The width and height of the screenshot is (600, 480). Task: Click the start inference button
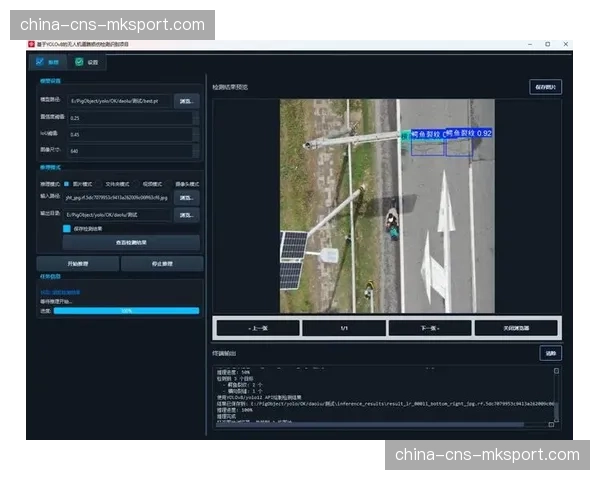(77, 264)
